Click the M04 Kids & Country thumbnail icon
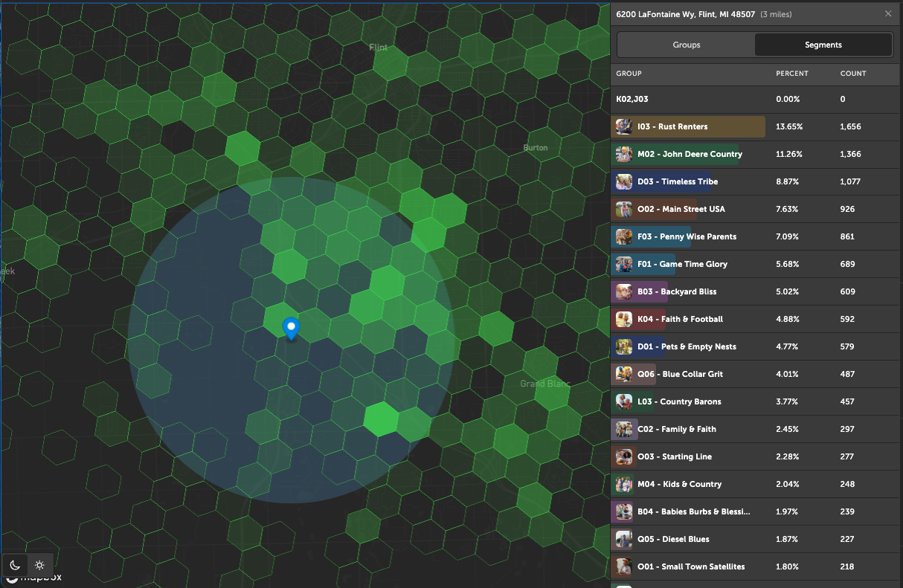903x588 pixels. 624,484
